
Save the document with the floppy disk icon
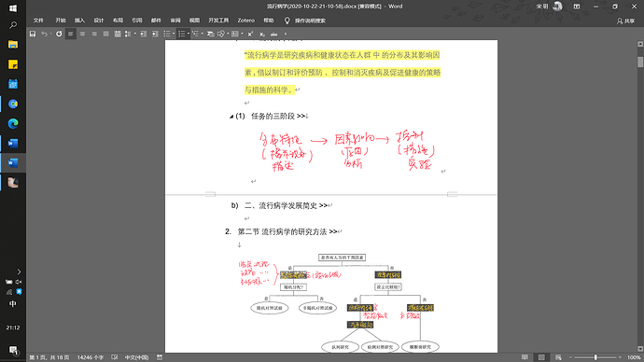point(33,35)
